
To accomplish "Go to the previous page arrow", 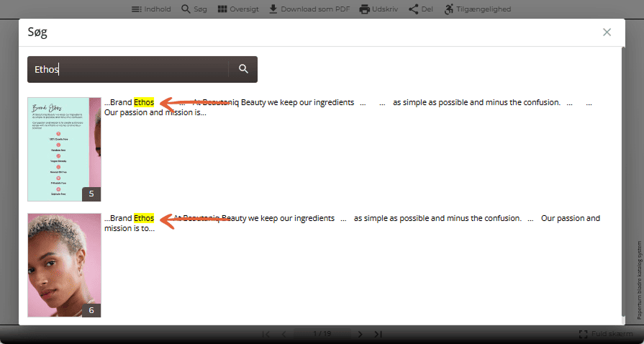I will click(x=284, y=334).
